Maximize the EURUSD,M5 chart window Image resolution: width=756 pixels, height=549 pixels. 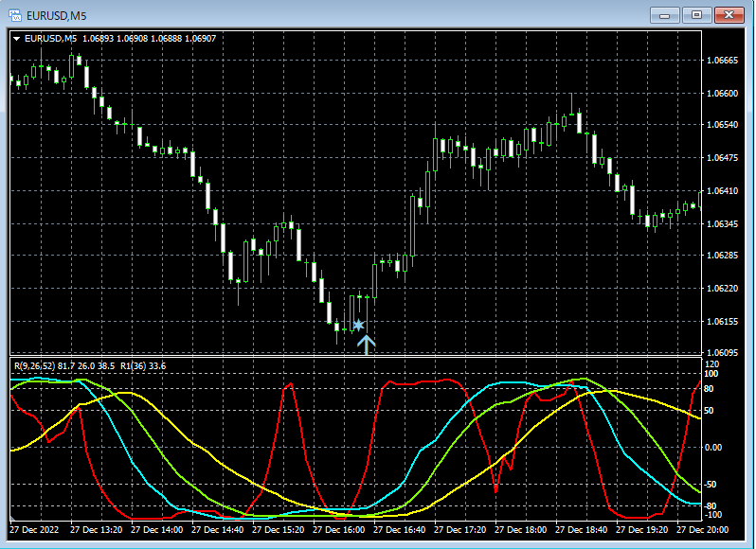coord(696,15)
